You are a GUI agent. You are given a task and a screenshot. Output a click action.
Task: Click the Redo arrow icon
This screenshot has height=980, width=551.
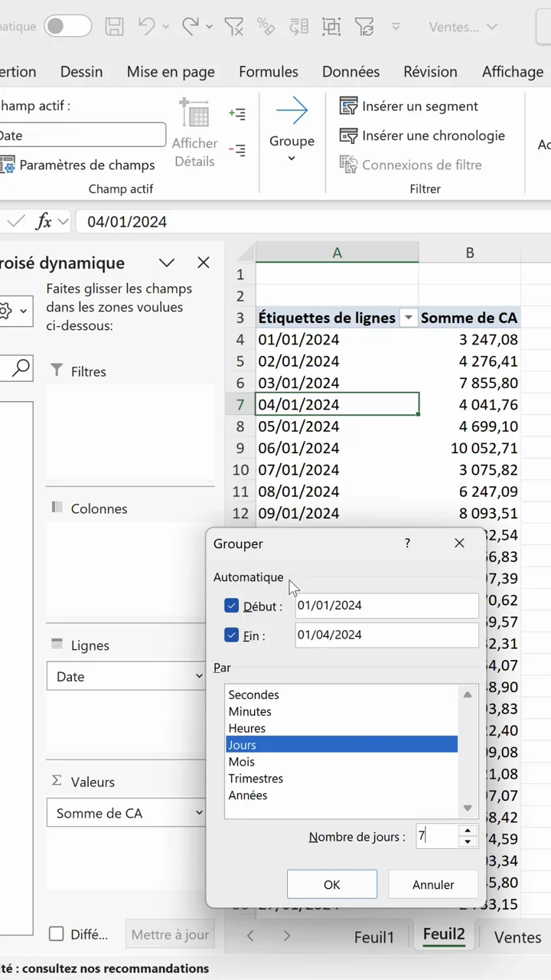pos(191,26)
